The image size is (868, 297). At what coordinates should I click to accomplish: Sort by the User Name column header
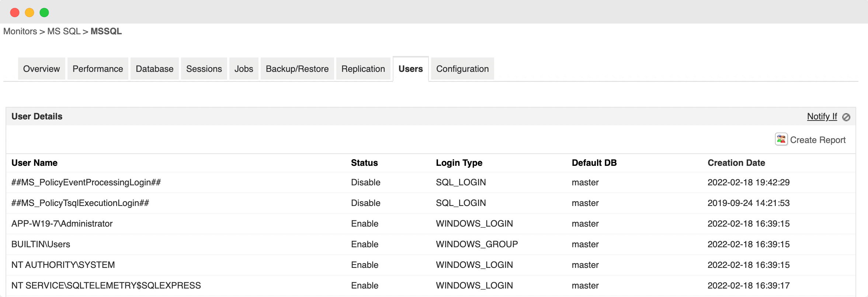click(34, 163)
